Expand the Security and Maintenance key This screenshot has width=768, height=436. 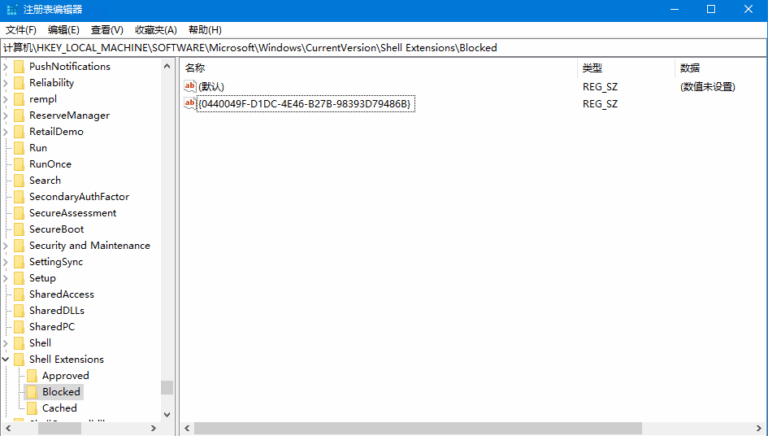[6, 246]
